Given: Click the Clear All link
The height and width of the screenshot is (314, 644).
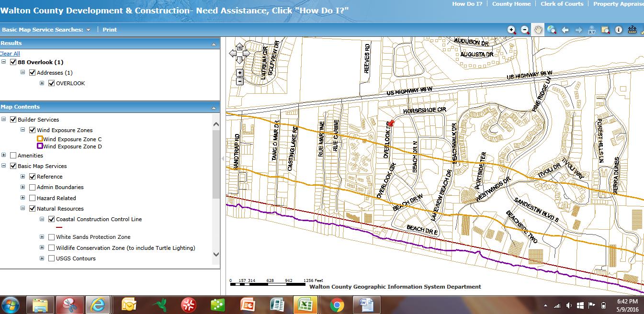Looking at the screenshot, I should click(10, 54).
